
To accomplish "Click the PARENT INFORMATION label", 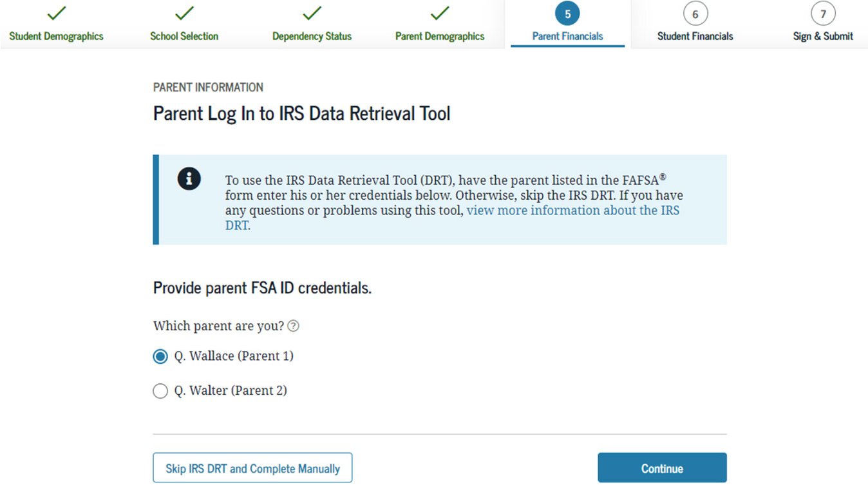I will [208, 88].
